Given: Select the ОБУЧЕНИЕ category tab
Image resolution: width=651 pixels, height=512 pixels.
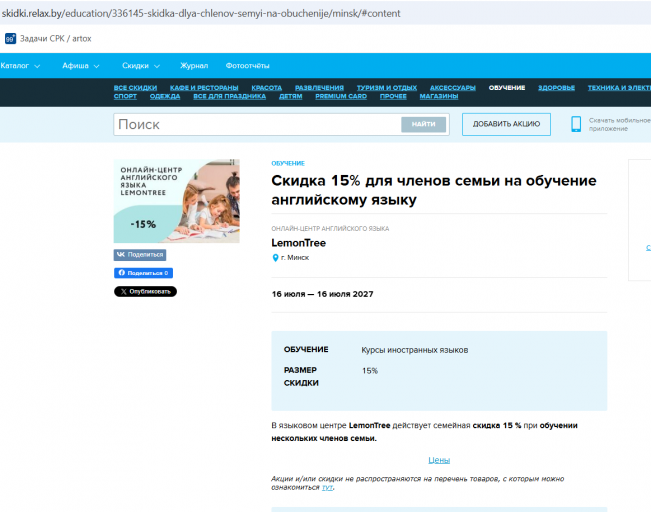Looking at the screenshot, I should coord(507,88).
